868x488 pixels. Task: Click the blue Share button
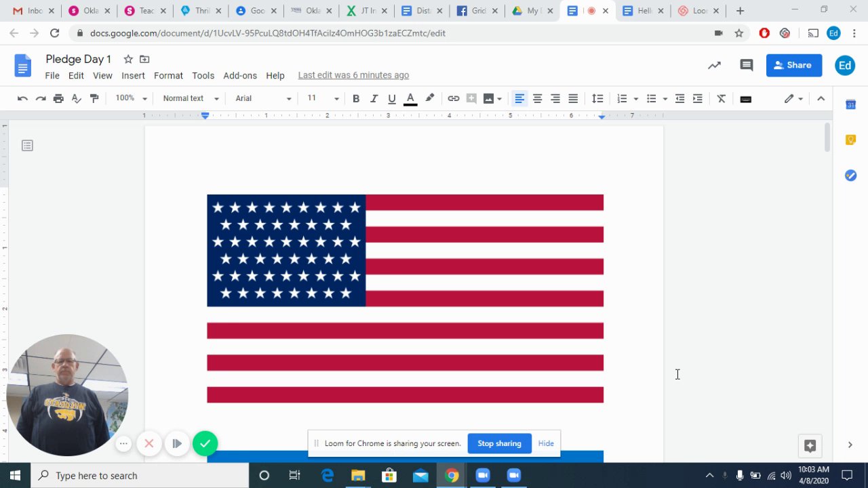click(x=794, y=65)
